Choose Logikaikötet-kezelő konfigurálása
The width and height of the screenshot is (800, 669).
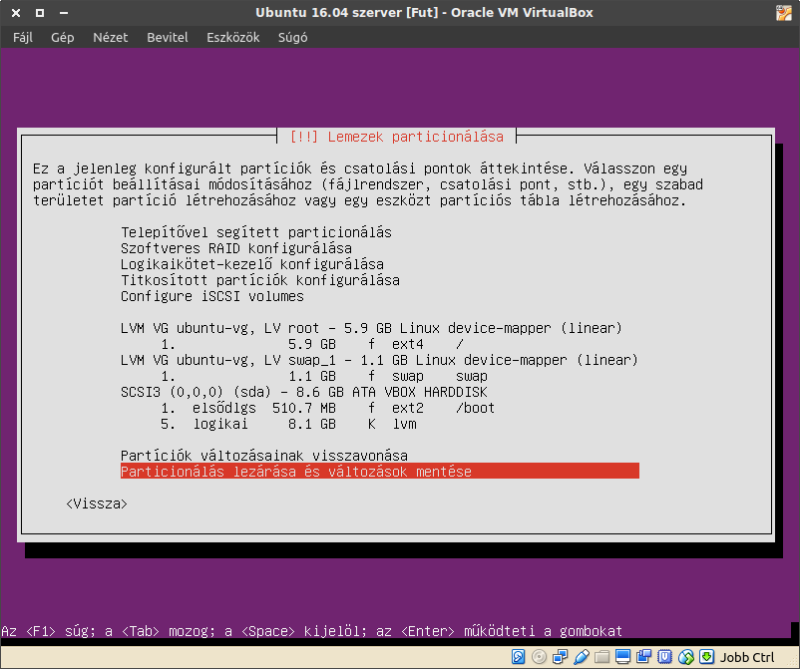pos(252,264)
